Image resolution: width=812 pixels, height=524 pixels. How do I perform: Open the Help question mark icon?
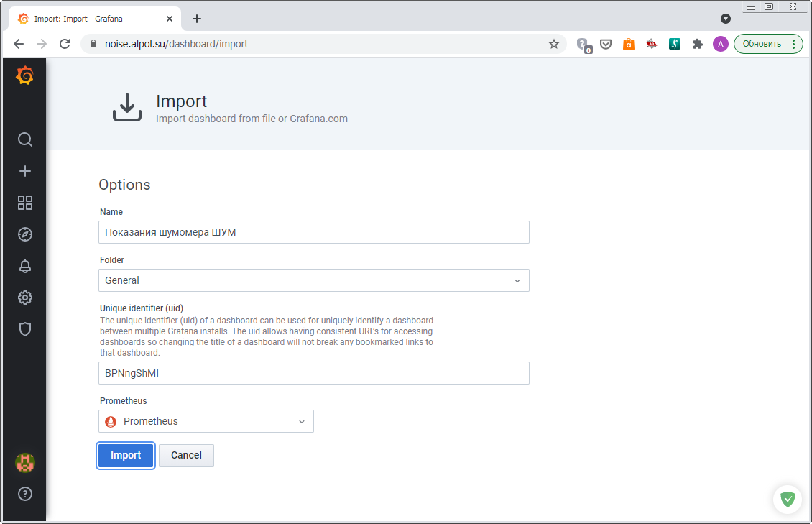(25, 494)
